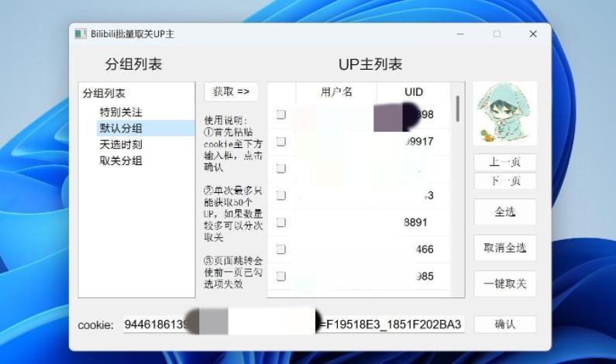This screenshot has width=616, height=364.
Task: Select 取关分组 group
Action: [121, 160]
